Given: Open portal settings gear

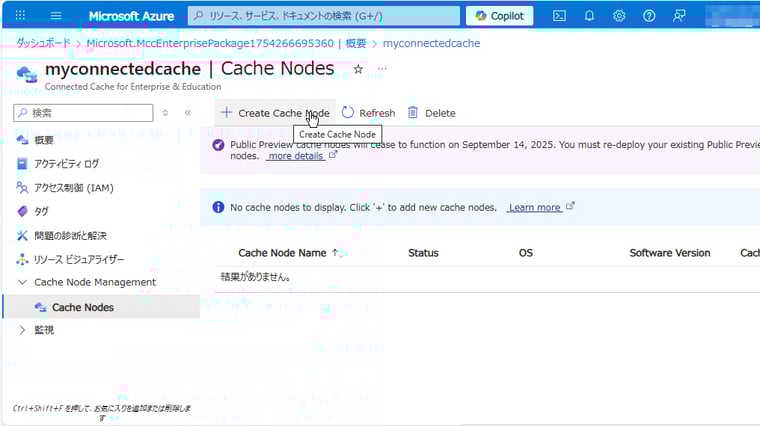Looking at the screenshot, I should coord(619,16).
